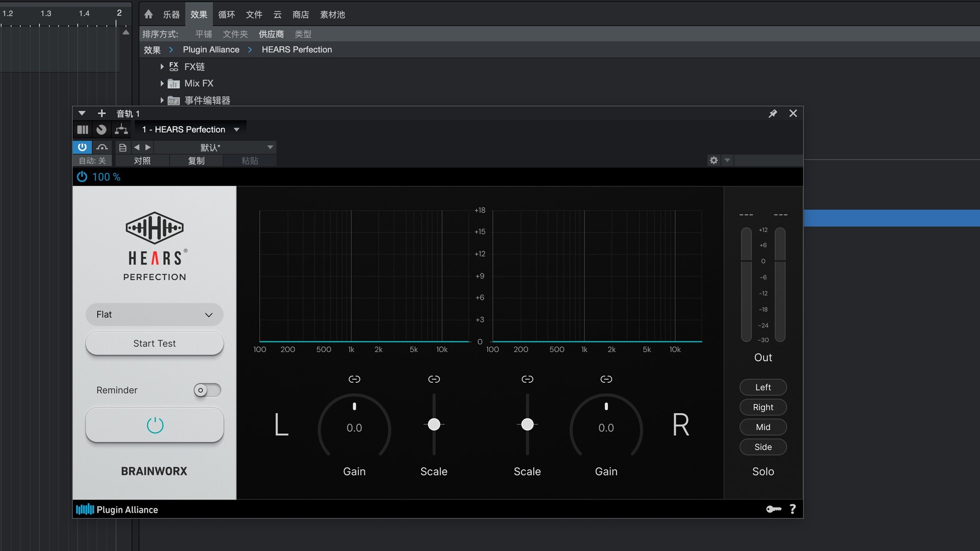The image size is (980, 551).
Task: Switch to the 效果 browser tab
Action: (199, 15)
